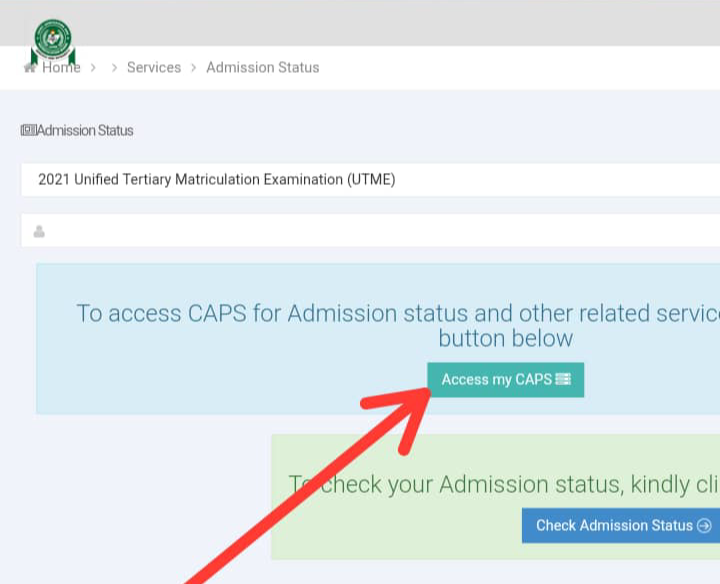Click the registration number input field

371,230
